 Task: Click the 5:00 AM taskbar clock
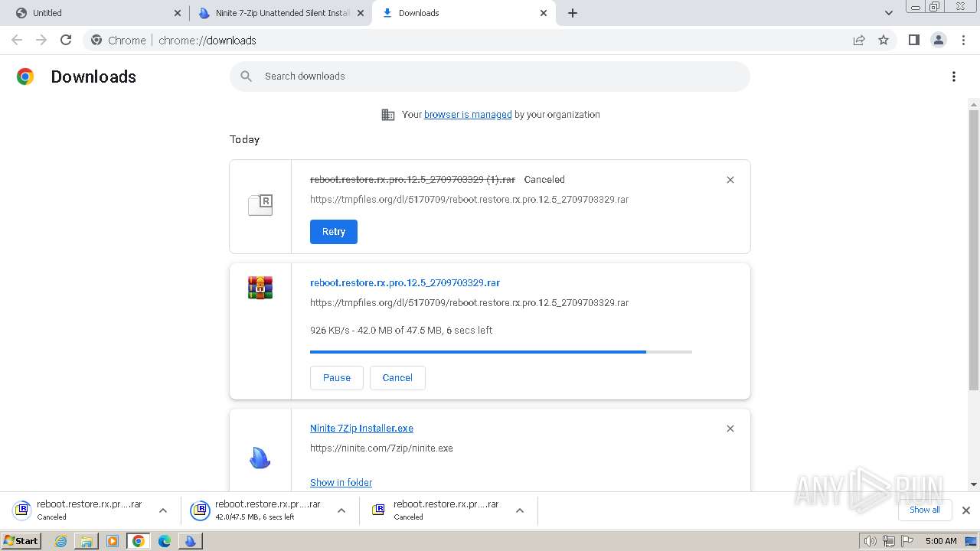pos(941,541)
